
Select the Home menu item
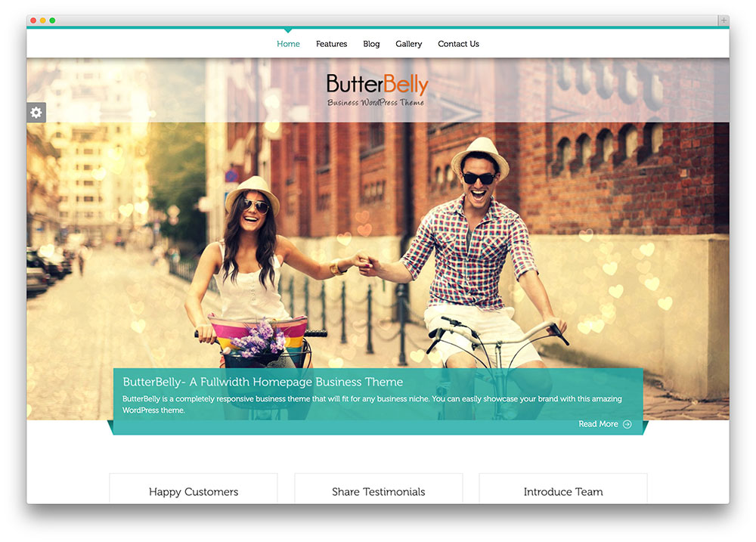coord(288,44)
